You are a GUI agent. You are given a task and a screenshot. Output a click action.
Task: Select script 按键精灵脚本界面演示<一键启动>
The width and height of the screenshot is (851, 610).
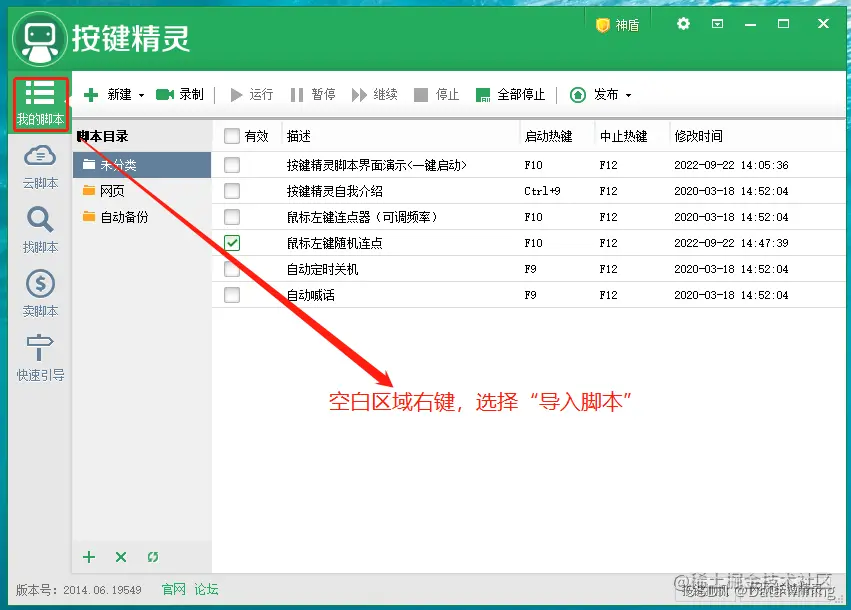(377, 165)
